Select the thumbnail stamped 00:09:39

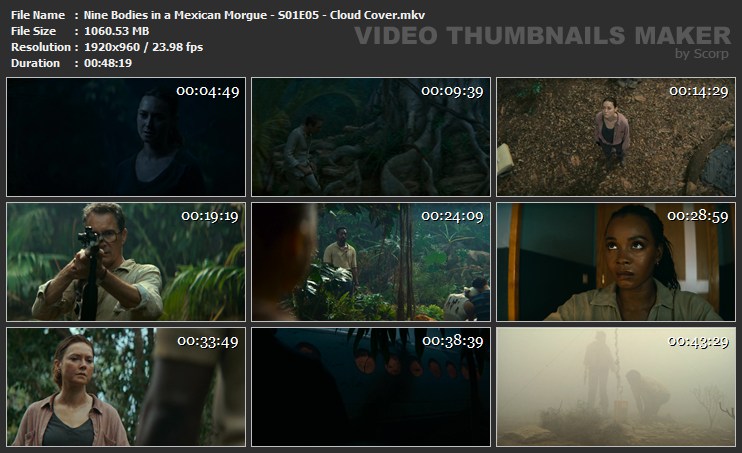(371, 137)
